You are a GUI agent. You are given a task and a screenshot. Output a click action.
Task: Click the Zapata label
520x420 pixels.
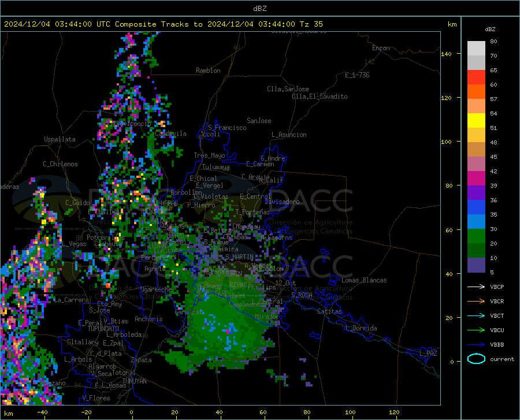pyautogui.click(x=142, y=360)
